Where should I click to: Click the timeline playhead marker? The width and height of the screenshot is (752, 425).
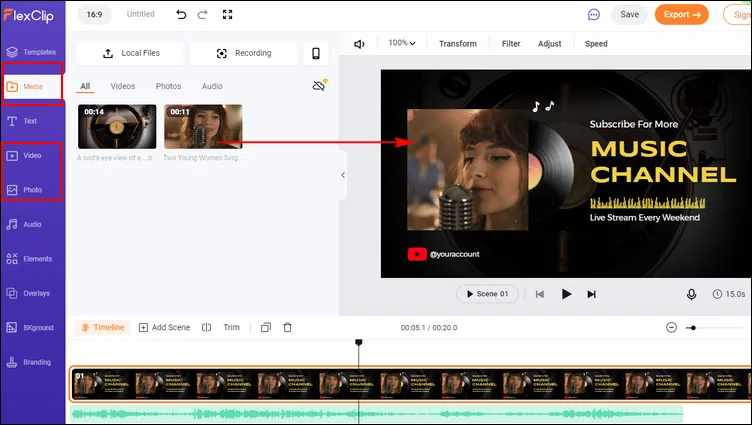(358, 342)
